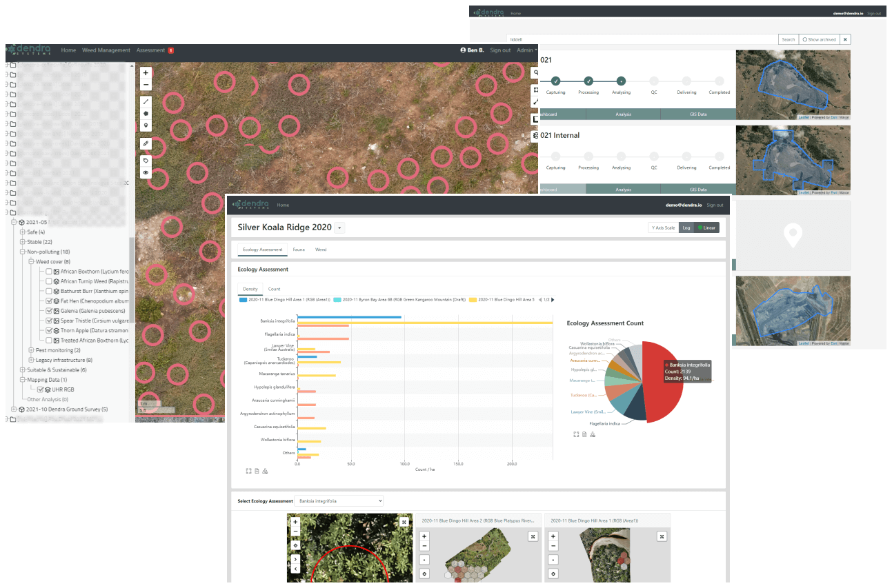The width and height of the screenshot is (892, 588).
Task: Open the Select Ecology Assessment dropdown
Action: pos(338,500)
